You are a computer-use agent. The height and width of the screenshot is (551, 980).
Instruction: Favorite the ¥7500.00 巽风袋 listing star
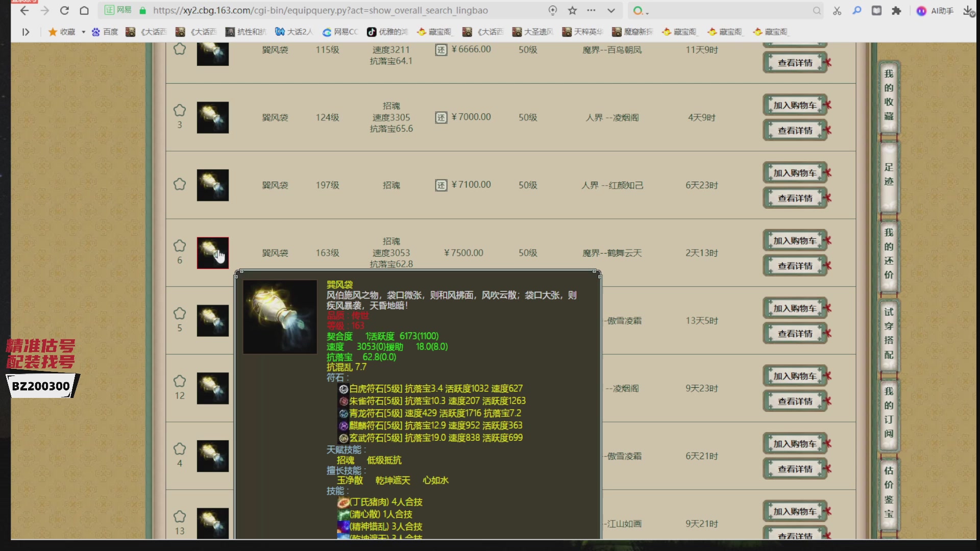pyautogui.click(x=180, y=246)
